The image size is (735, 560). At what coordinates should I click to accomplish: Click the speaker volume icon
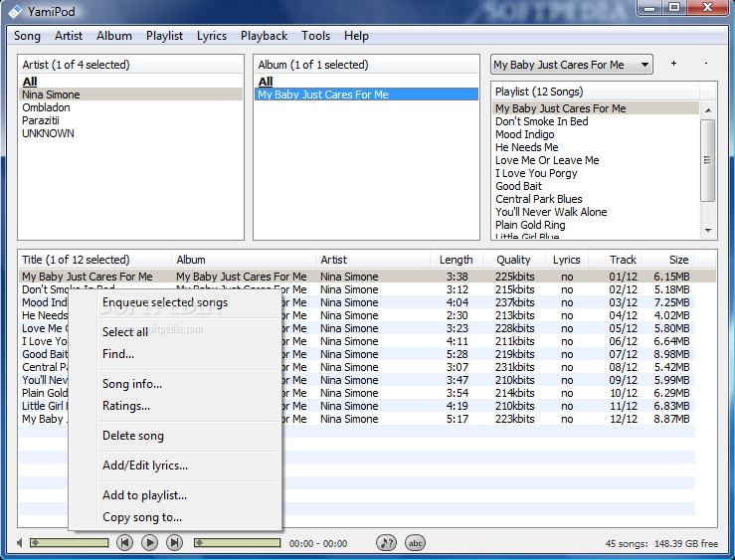pos(19,543)
